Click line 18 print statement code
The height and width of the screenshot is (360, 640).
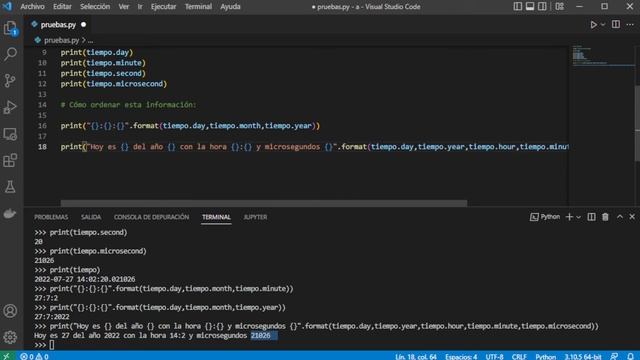pos(314,147)
